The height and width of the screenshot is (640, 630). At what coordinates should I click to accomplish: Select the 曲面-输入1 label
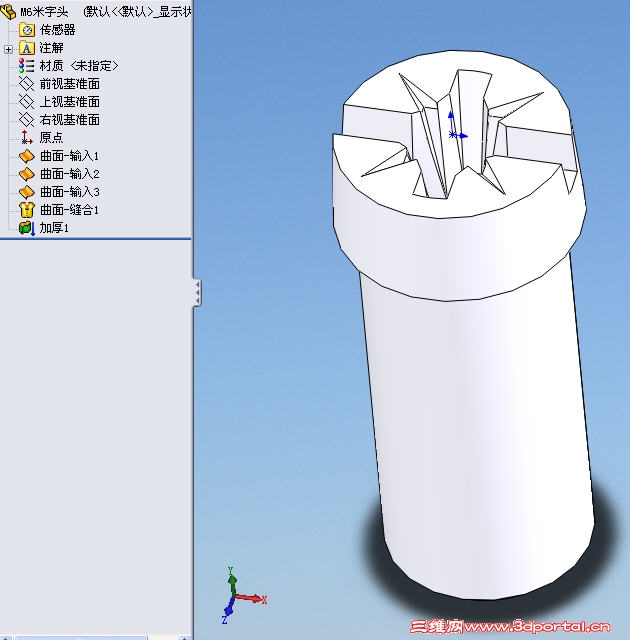[x=69, y=156]
